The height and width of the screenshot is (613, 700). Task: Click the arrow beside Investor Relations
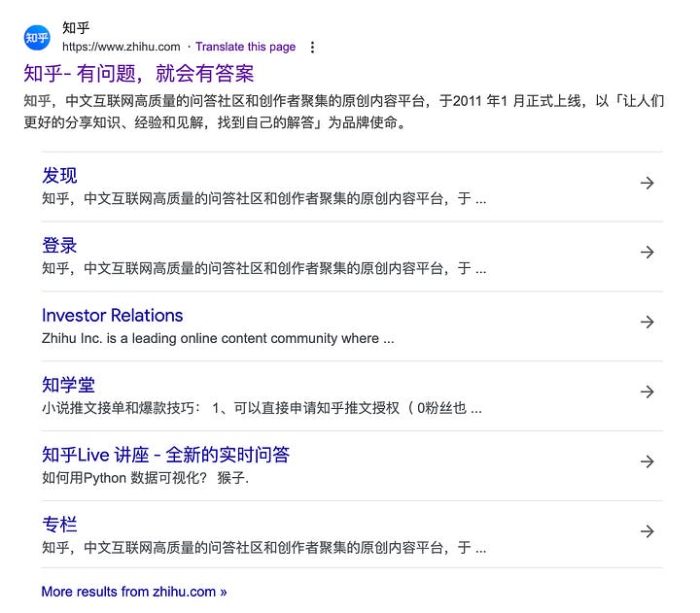tap(647, 322)
